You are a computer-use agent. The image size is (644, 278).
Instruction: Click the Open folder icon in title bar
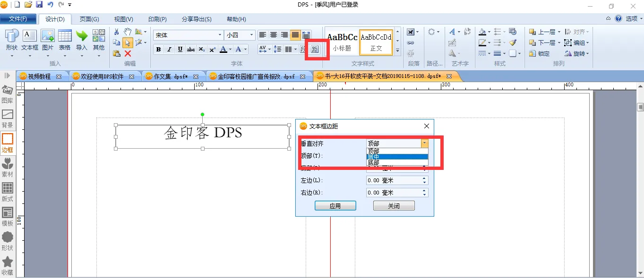[x=28, y=5]
